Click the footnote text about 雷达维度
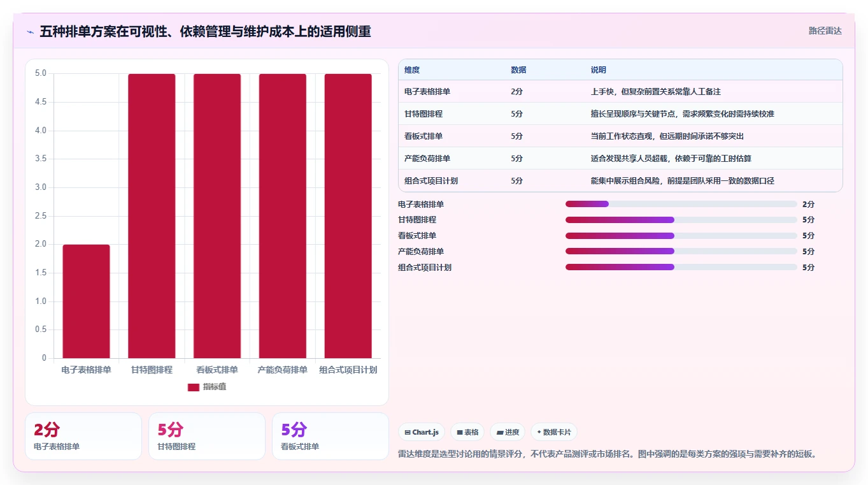The height and width of the screenshot is (485, 868). (607, 454)
